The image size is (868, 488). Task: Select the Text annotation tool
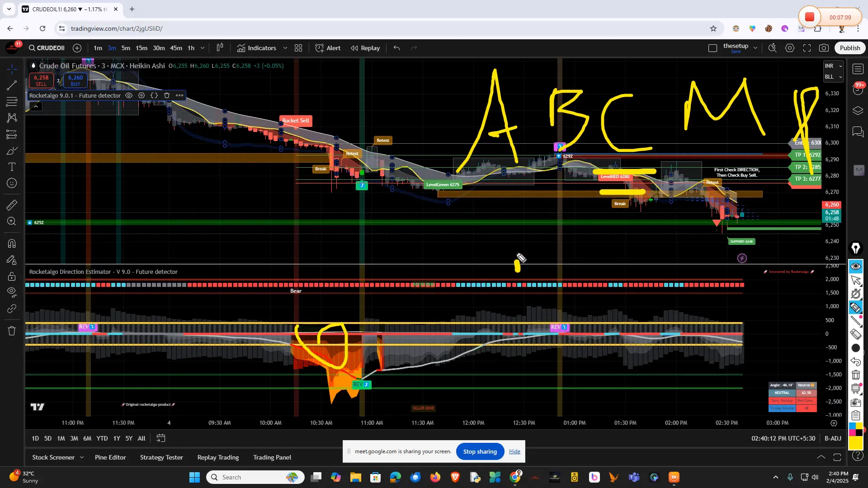click(12, 167)
